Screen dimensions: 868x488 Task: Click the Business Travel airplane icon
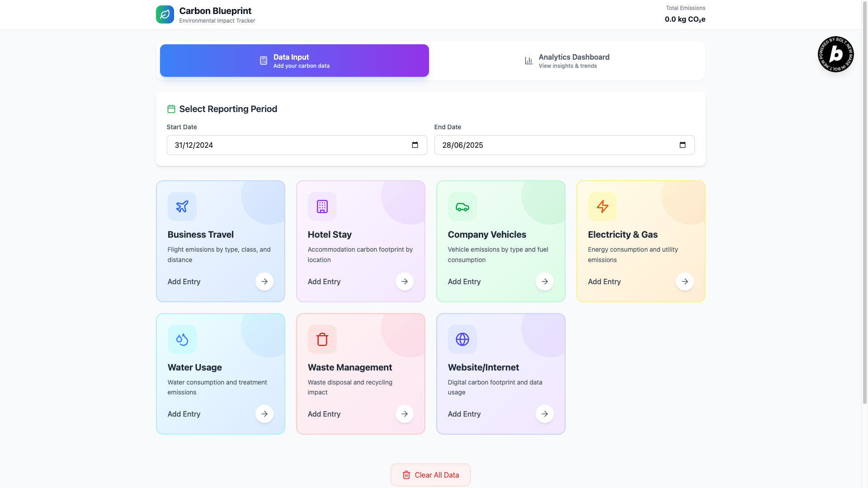pyautogui.click(x=182, y=206)
